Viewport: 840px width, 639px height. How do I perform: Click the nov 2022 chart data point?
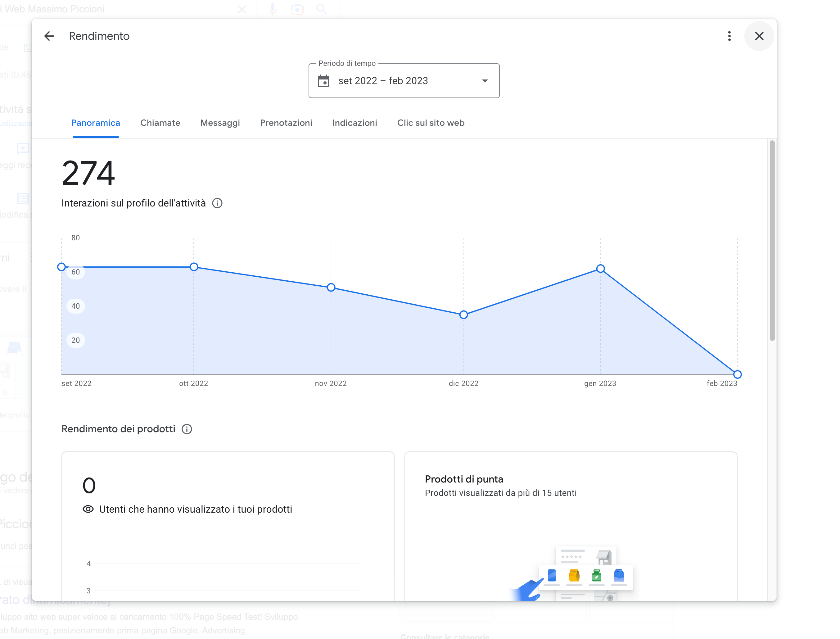click(x=331, y=288)
